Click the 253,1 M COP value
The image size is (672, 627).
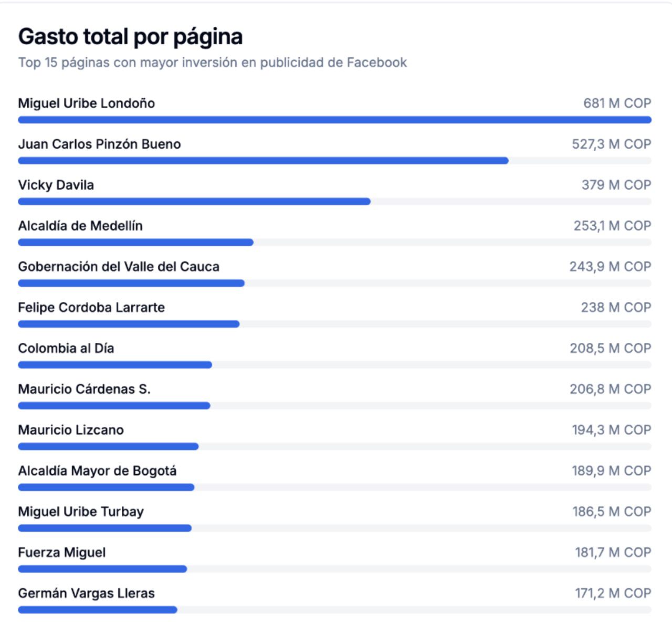pos(612,226)
